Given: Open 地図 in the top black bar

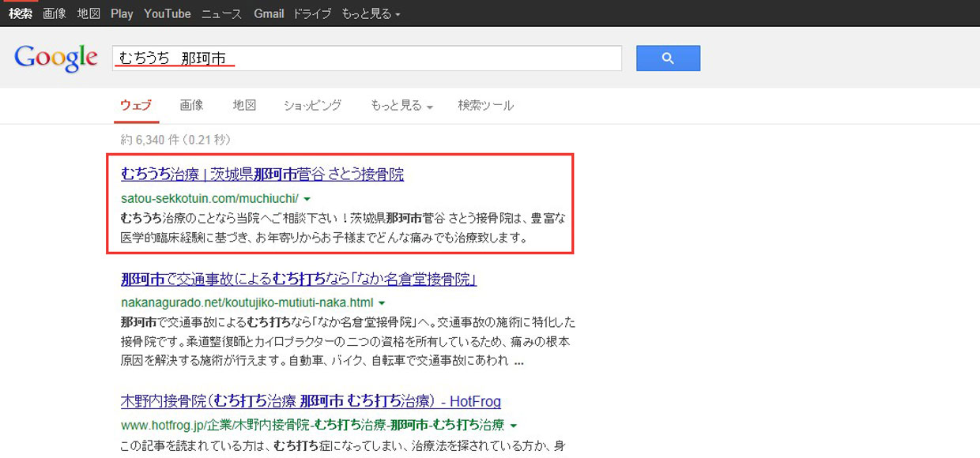Looking at the screenshot, I should [89, 13].
